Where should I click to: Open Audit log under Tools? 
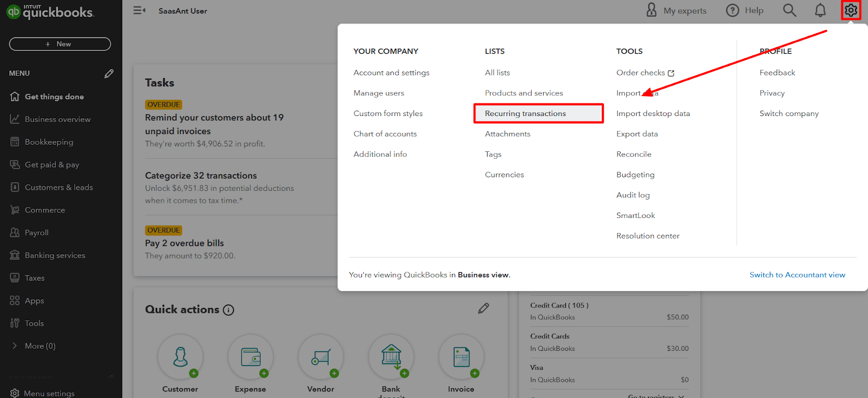click(633, 195)
